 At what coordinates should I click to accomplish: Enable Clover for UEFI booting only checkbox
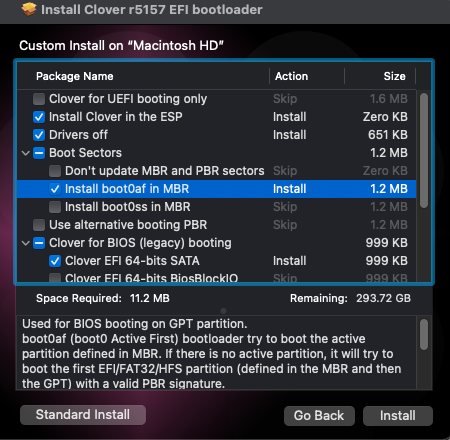tap(39, 99)
